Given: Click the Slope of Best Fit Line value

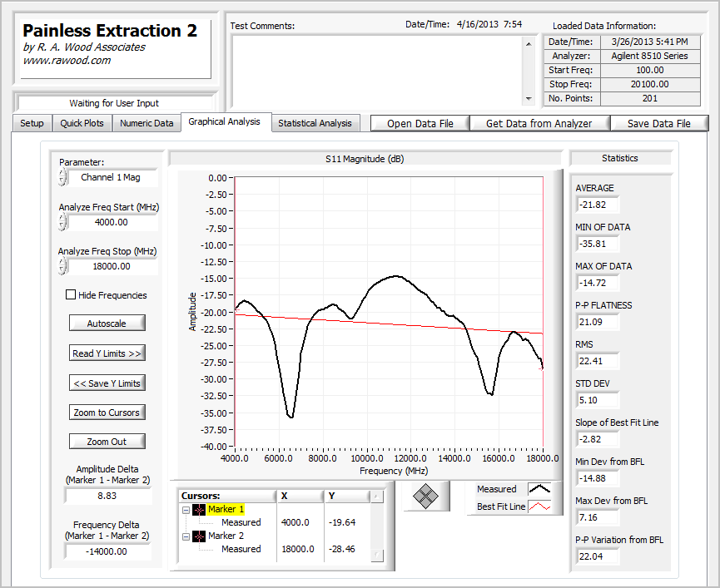Looking at the screenshot, I should (598, 439).
